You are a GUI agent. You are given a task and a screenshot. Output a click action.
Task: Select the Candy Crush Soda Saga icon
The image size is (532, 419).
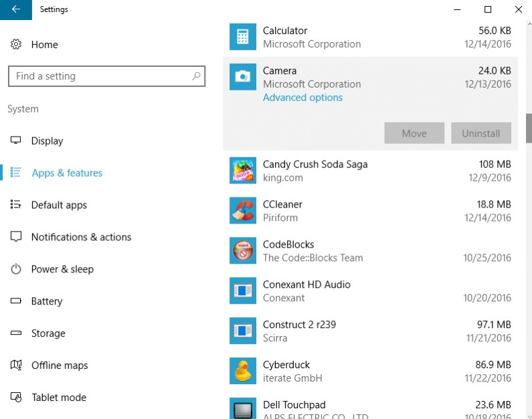point(242,171)
